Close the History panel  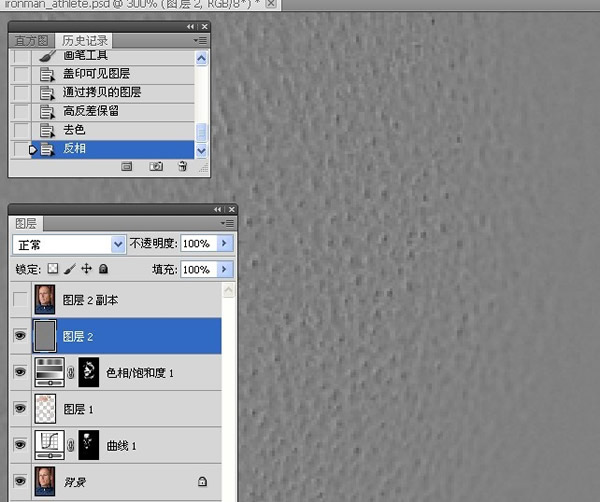205,26
